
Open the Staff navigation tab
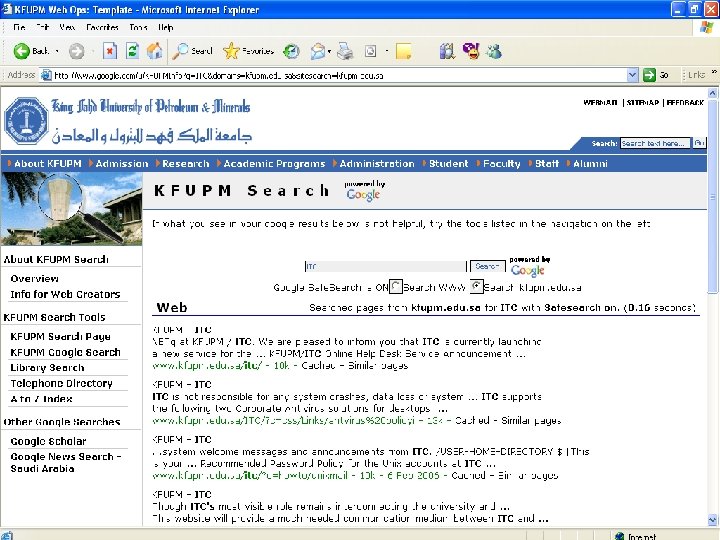click(546, 163)
